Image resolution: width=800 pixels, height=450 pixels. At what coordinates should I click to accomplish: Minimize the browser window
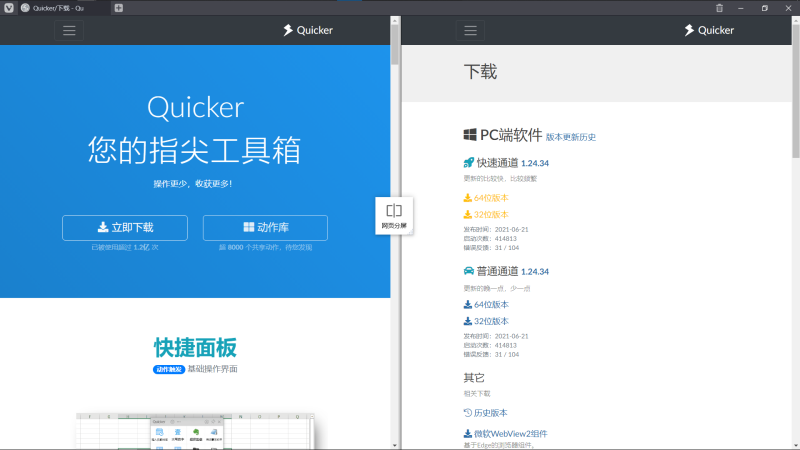click(741, 8)
